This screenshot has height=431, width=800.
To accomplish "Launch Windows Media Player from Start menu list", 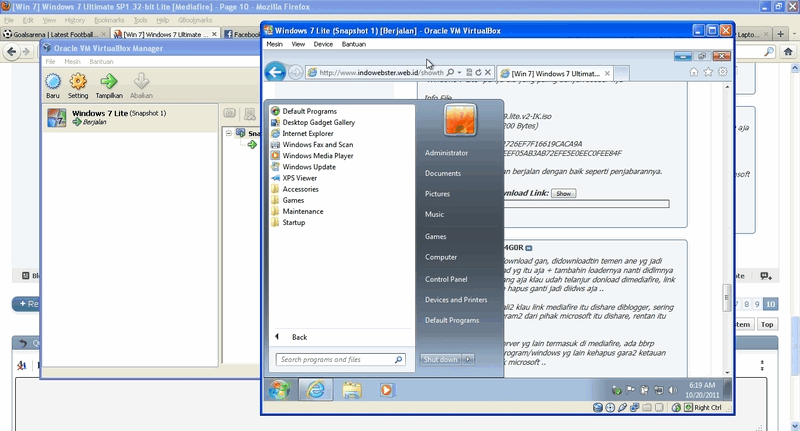I will [317, 156].
